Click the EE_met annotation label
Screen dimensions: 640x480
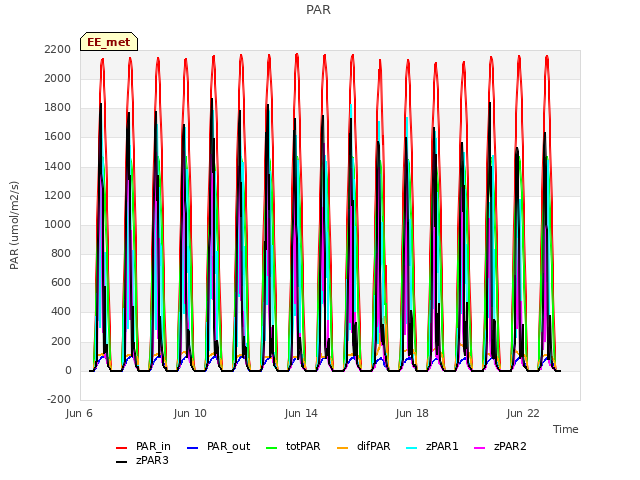[x=109, y=42]
